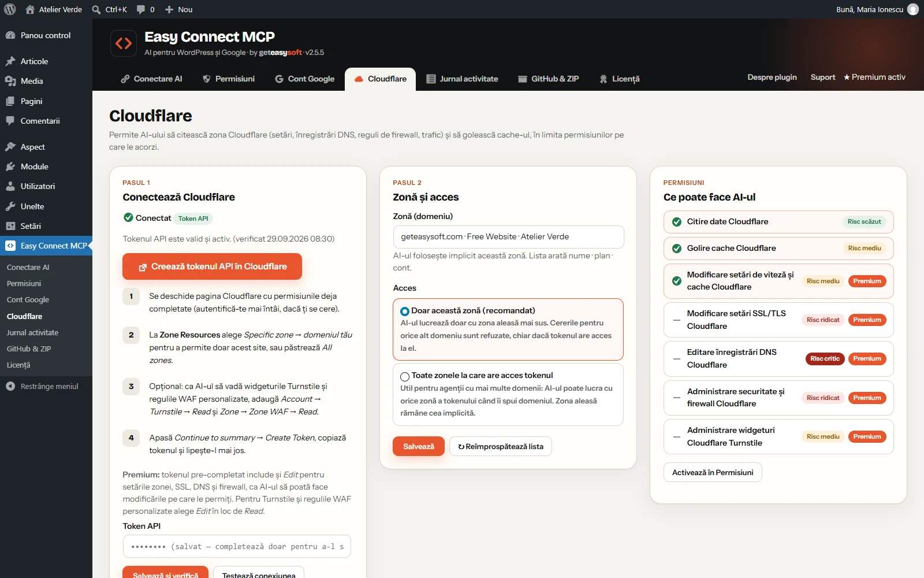Open the Suport link
Viewport: 924px width, 578px height.
click(823, 77)
